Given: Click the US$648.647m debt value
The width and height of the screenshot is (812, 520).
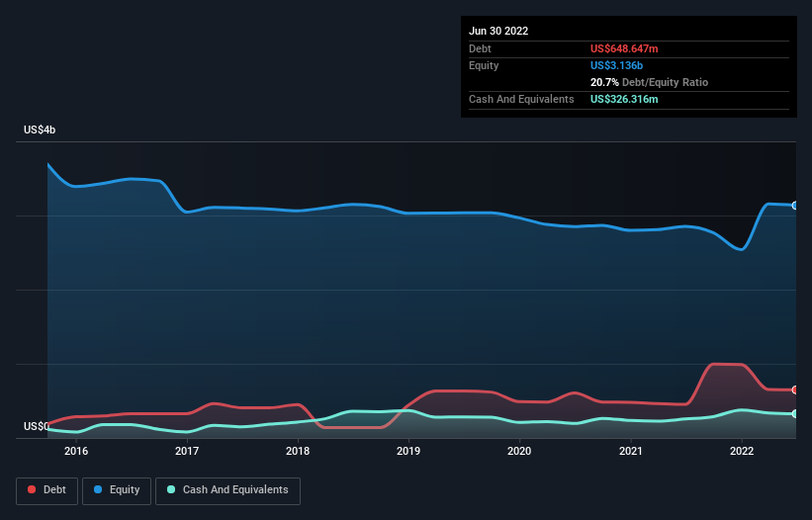Looking at the screenshot, I should tap(624, 48).
